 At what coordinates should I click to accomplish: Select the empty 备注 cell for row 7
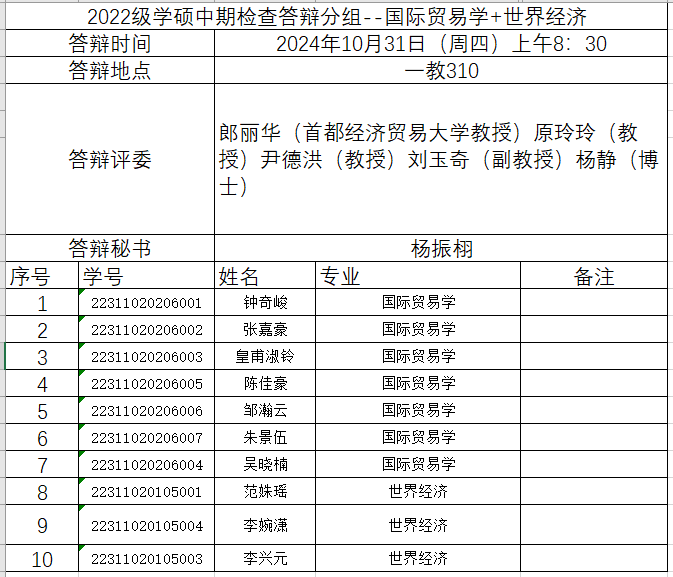tap(594, 465)
